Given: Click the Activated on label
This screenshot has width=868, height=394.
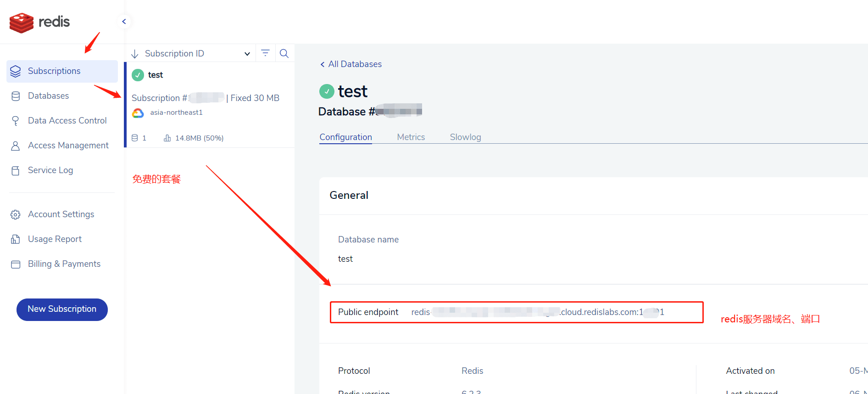Looking at the screenshot, I should click(x=751, y=371).
